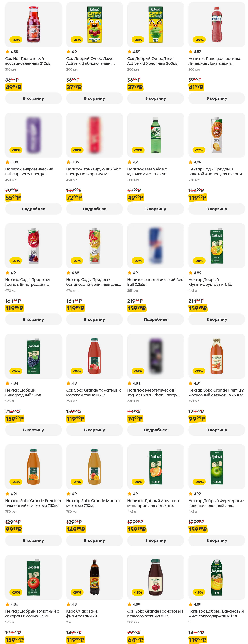
Task: Click the Квас Очаковский bottle picture
Action: click(x=94, y=577)
